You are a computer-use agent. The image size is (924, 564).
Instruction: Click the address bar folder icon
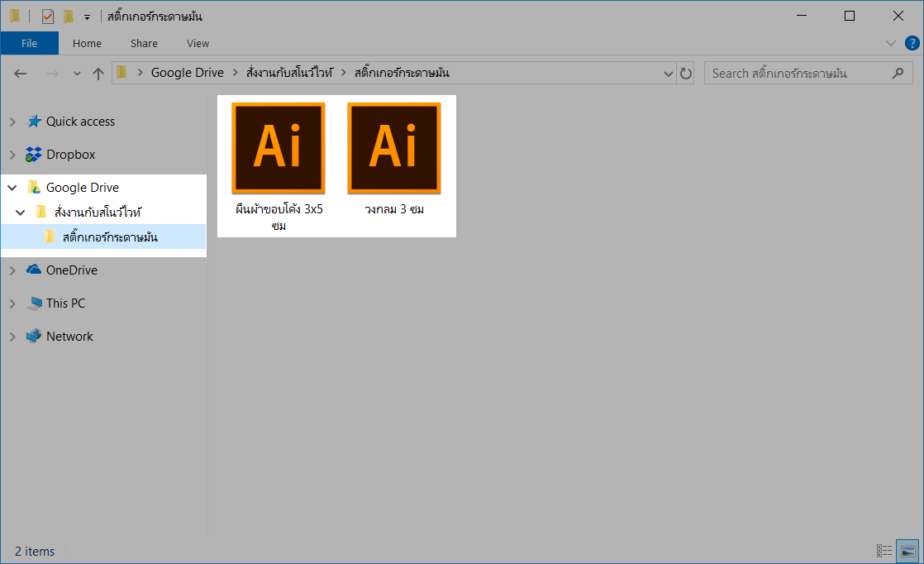tap(122, 73)
